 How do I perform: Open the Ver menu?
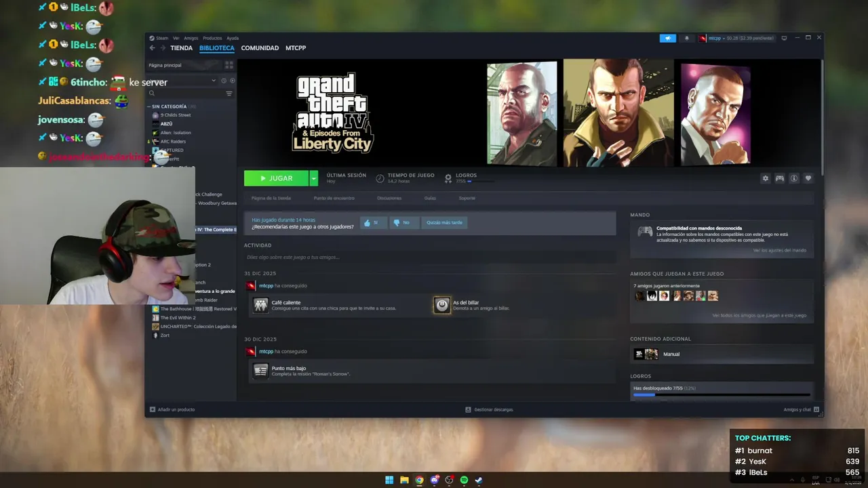pos(176,38)
